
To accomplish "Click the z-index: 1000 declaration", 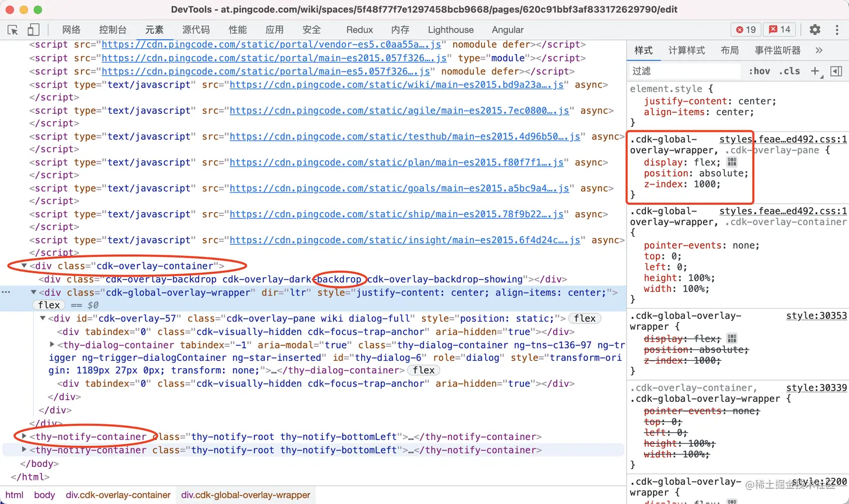I will [x=682, y=184].
